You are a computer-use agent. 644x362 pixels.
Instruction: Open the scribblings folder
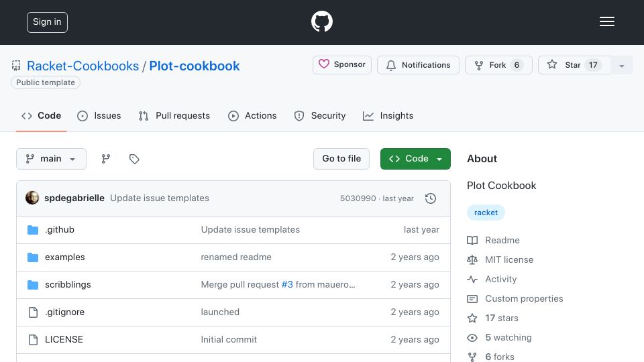point(68,284)
